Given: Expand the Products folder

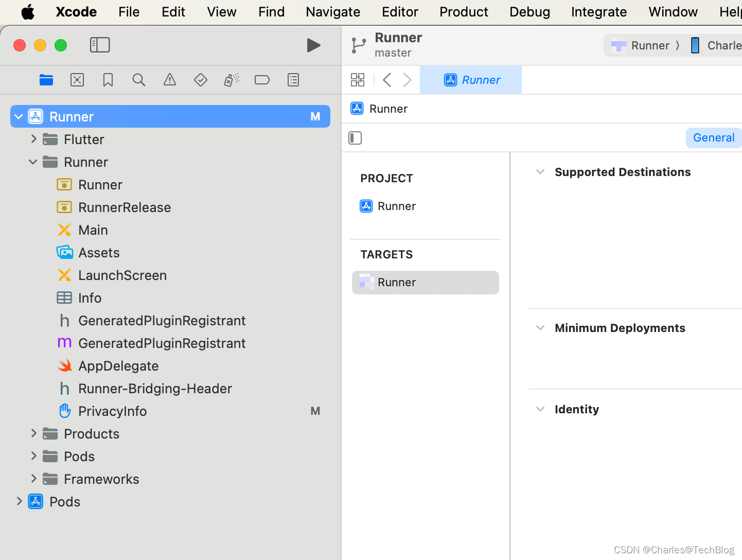Looking at the screenshot, I should coord(33,433).
